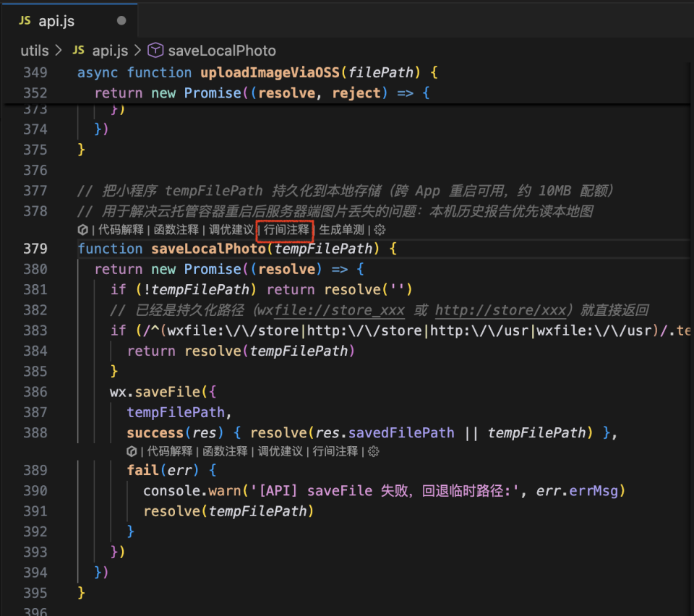694x616 pixels.
Task: Click line number 395 in the gutter
Action: coord(35,593)
